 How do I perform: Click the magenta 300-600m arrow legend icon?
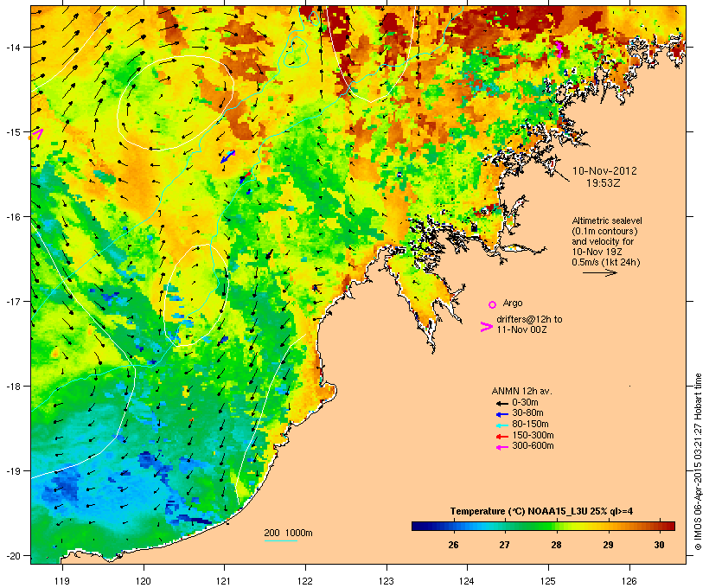[x=501, y=447]
